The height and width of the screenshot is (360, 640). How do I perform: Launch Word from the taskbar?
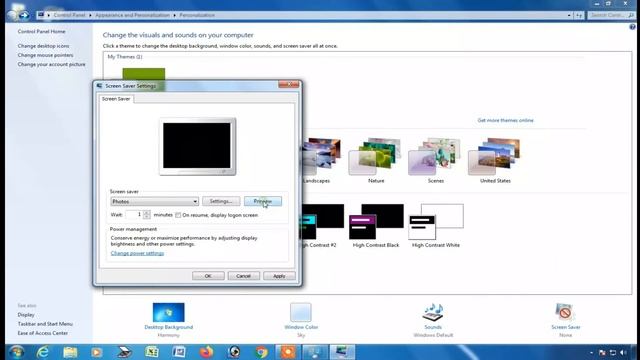(x=179, y=352)
